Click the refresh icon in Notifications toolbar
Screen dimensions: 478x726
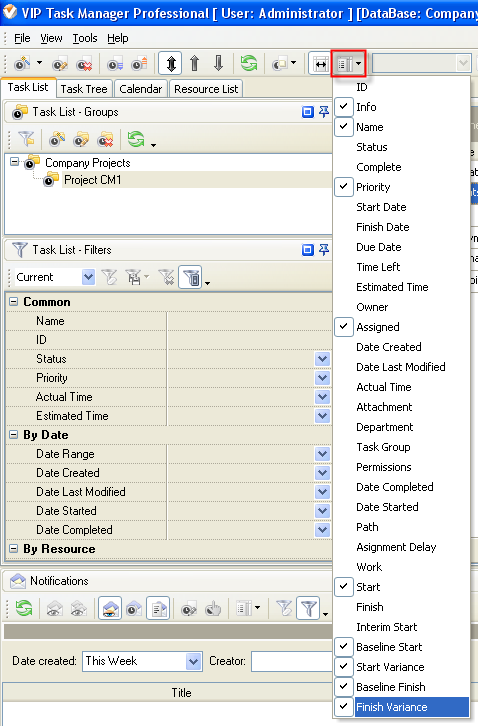click(x=24, y=608)
